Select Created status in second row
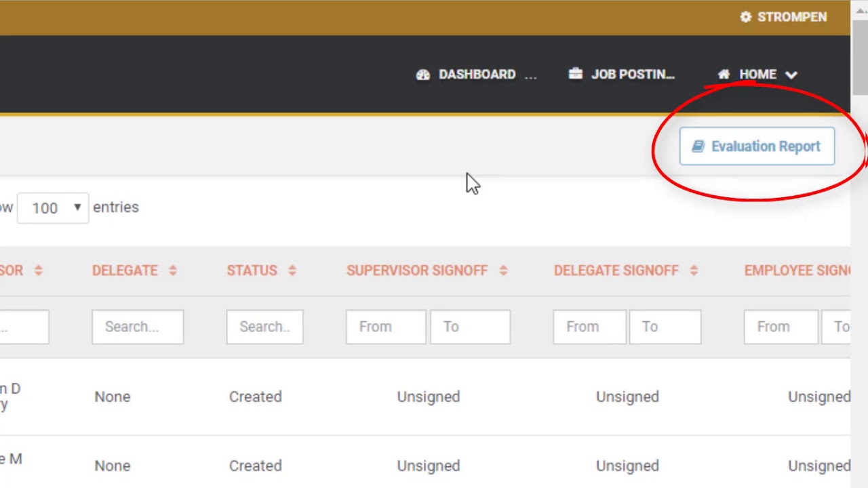 [x=256, y=466]
